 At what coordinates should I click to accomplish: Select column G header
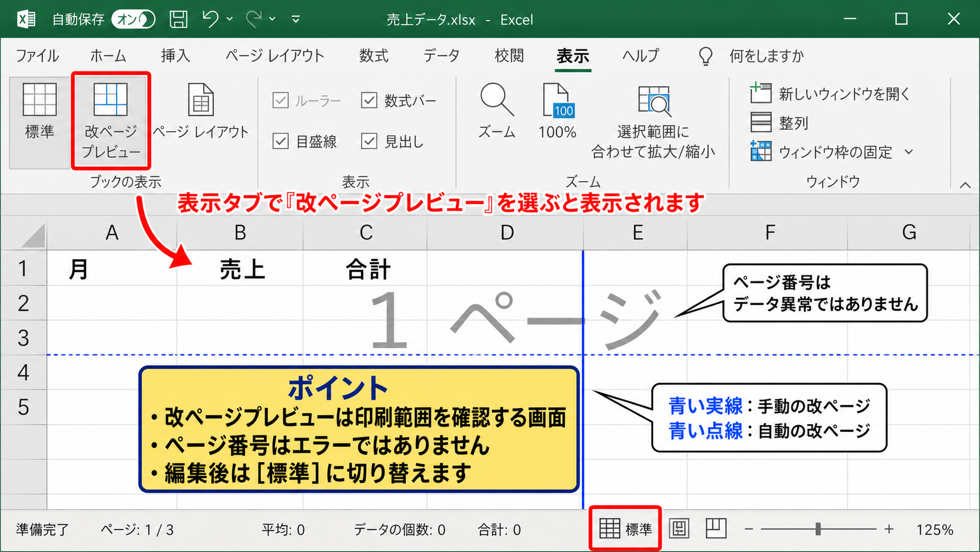(909, 233)
